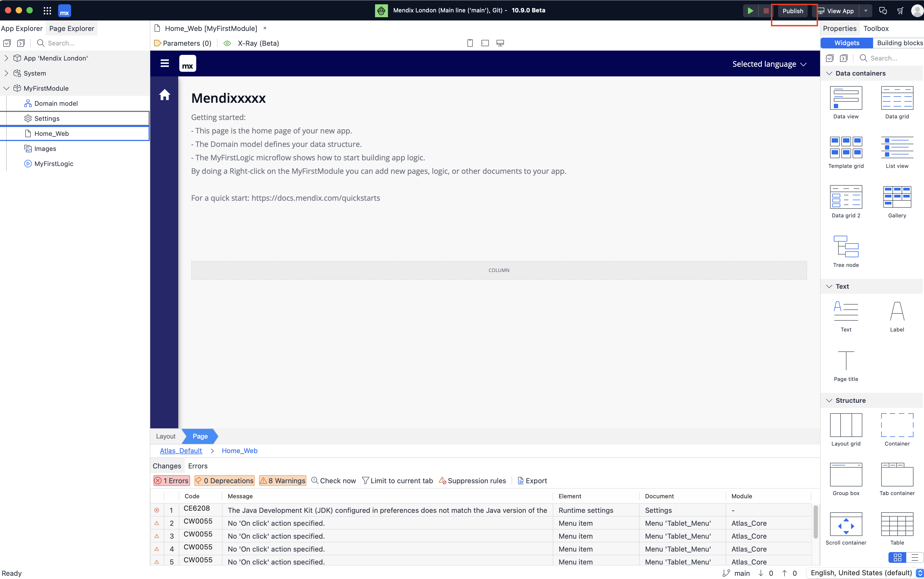Switch to phone device preview

click(470, 43)
